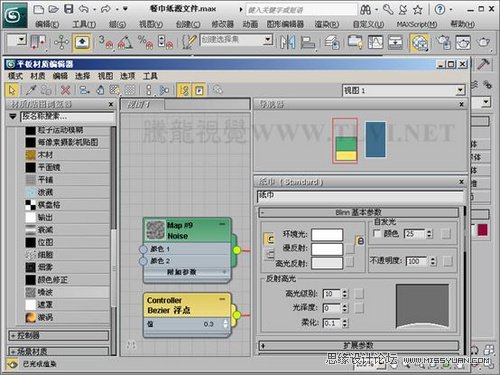
Task: Open help with the question mark icon
Action: tap(440, 10)
